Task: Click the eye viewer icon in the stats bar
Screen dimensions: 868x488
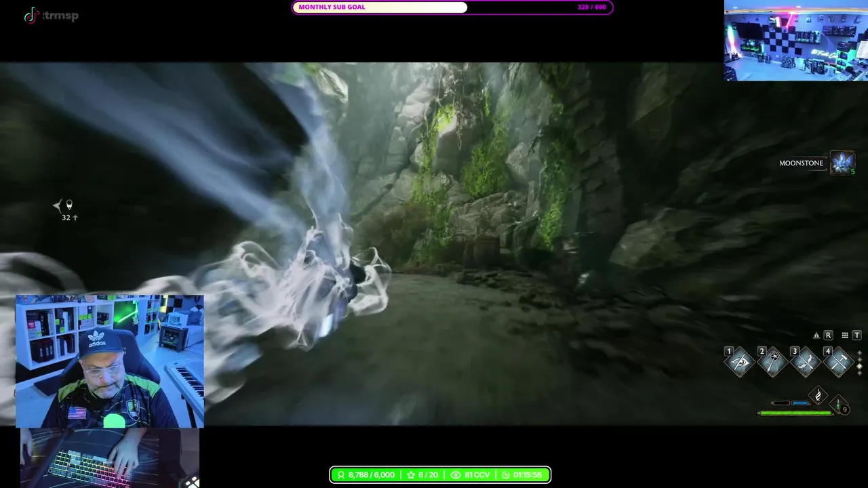Action: pyautogui.click(x=456, y=475)
